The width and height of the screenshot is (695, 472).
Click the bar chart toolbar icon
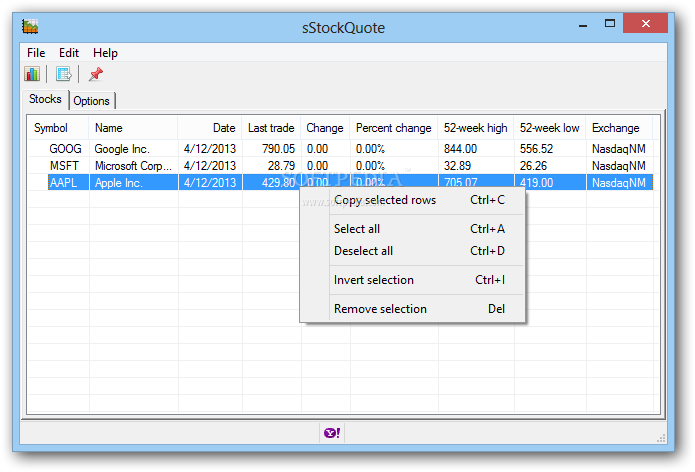point(32,74)
